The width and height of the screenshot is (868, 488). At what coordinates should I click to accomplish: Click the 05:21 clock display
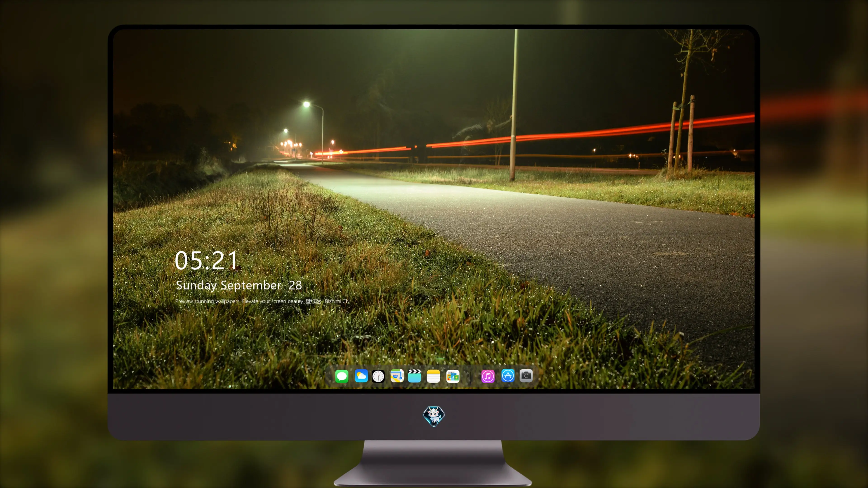coord(206,260)
